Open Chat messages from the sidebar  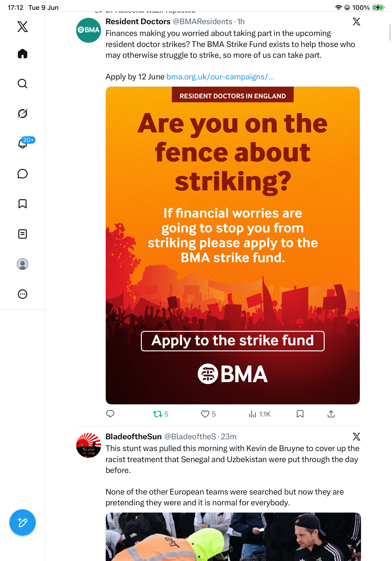click(23, 174)
